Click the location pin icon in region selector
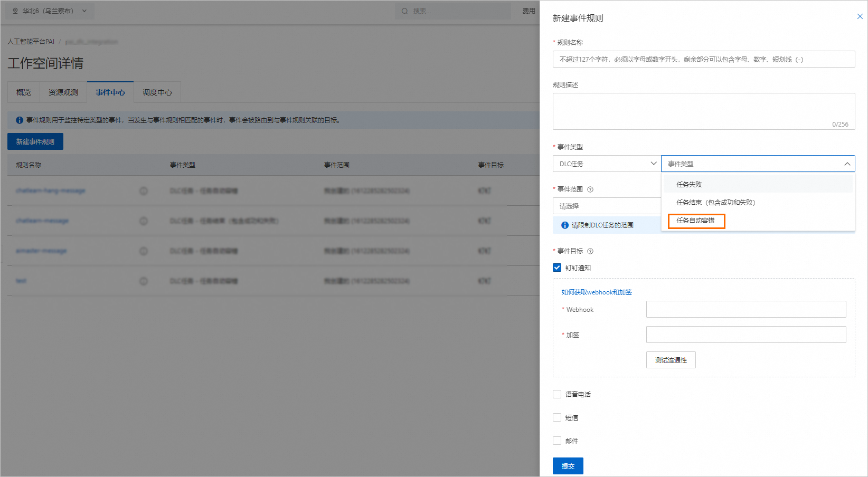Screen dimensions: 868x477 click(x=15, y=11)
